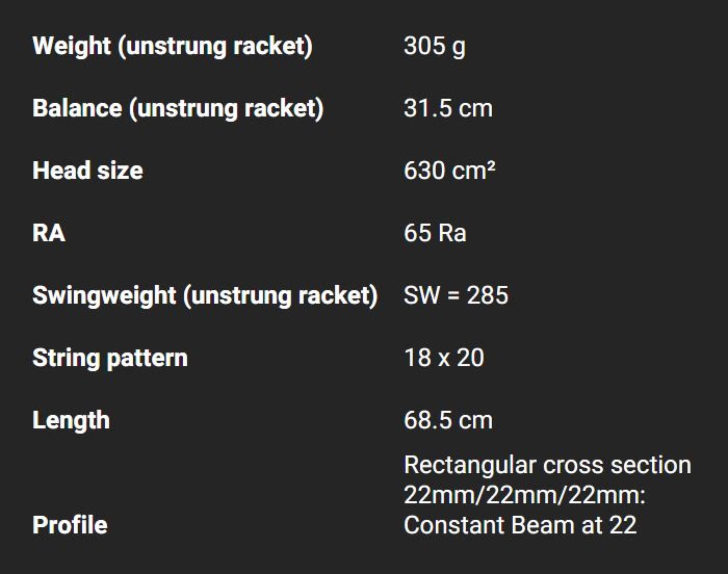Viewport: 728px width, 574px height.
Task: Select the SW = 285 value
Action: point(456,295)
